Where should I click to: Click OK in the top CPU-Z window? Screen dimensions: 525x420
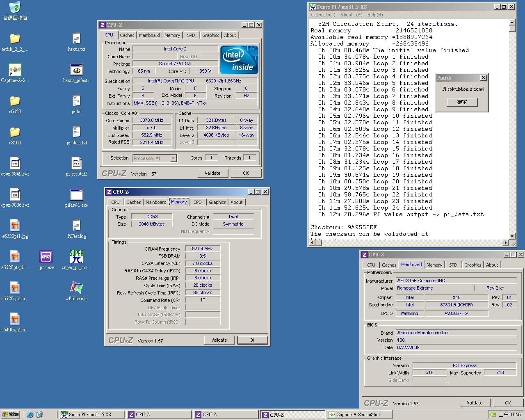point(246,173)
